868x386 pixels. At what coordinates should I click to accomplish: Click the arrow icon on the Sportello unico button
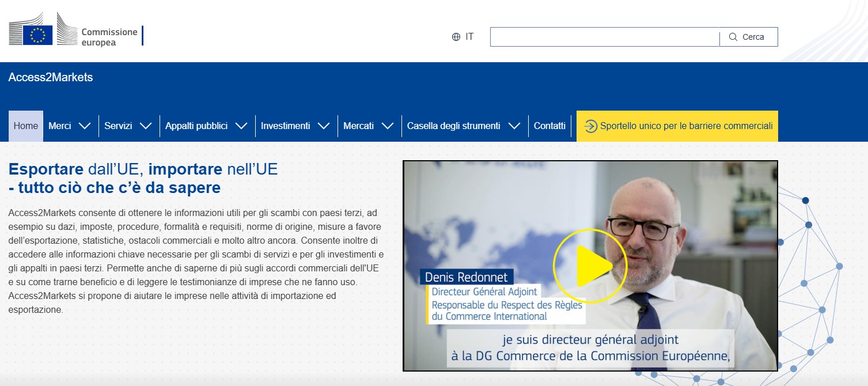[590, 126]
